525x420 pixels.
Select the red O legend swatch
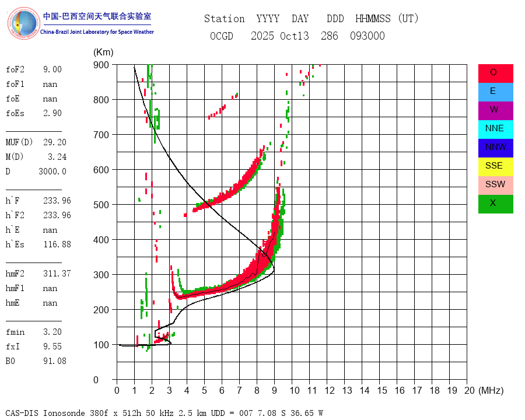coord(495,73)
